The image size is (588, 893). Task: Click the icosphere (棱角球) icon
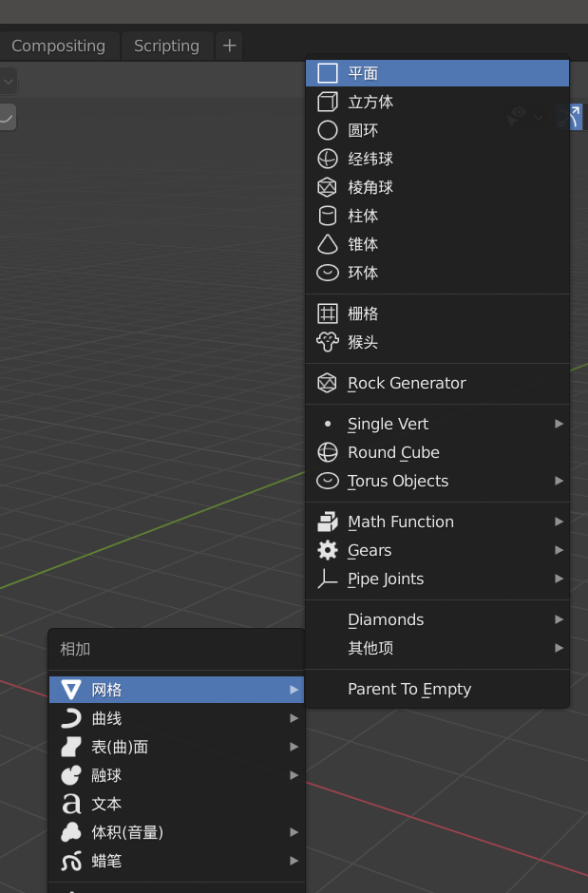click(x=328, y=187)
